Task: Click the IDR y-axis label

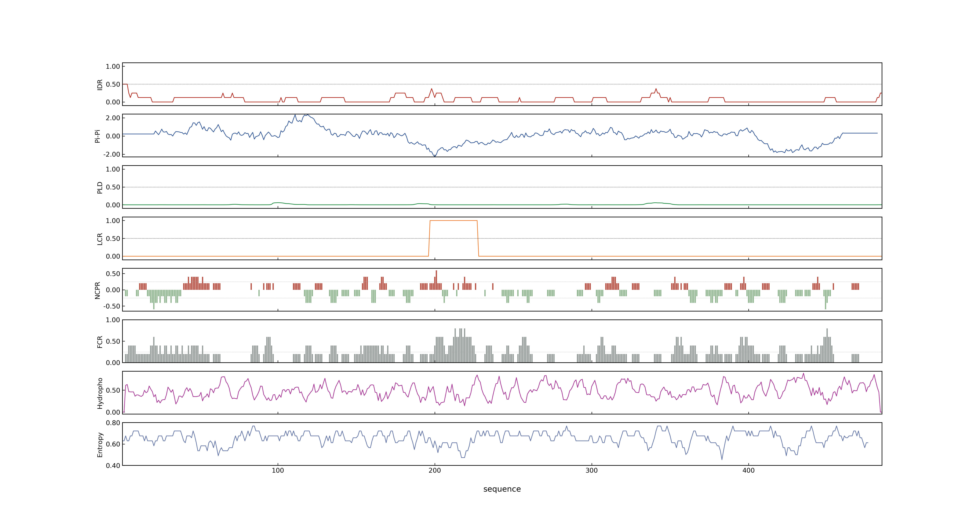Action: [100, 85]
